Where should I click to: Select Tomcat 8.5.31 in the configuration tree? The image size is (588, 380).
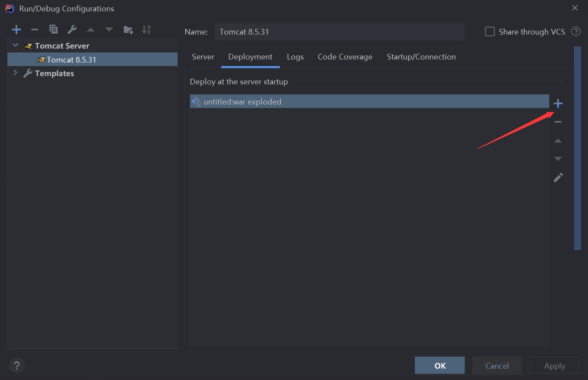[x=93, y=59]
